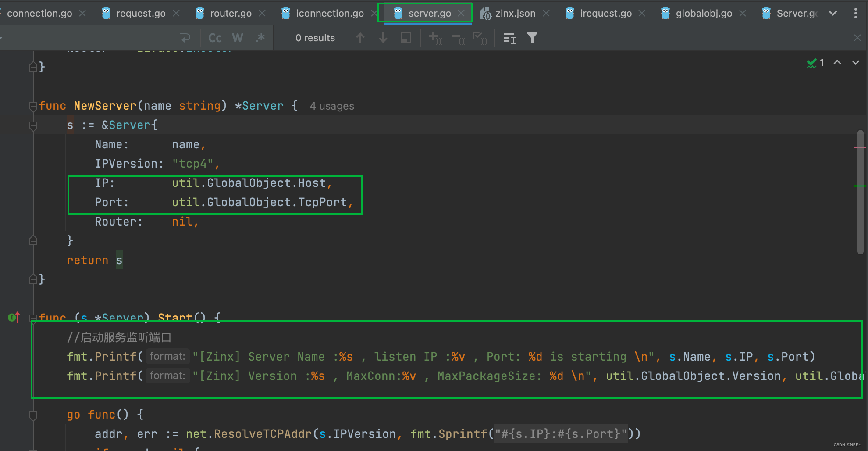Open the search filter options
The height and width of the screenshot is (451, 868).
click(532, 38)
